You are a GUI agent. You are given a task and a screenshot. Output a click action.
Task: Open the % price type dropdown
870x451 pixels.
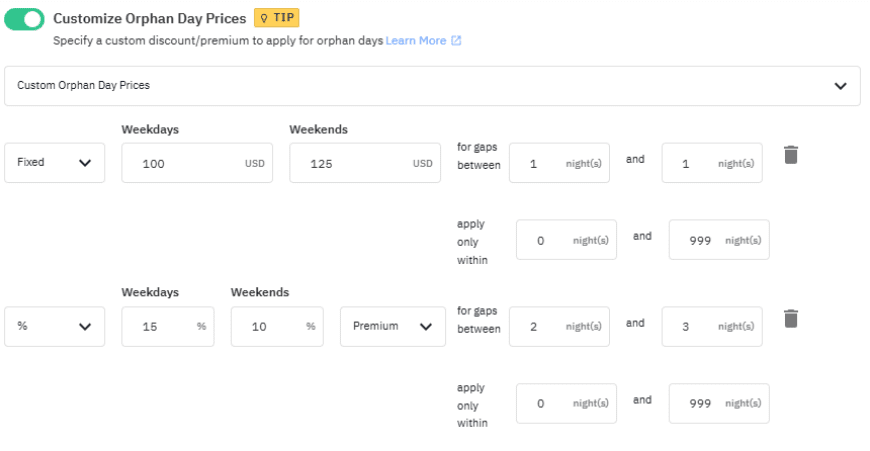[x=55, y=326]
